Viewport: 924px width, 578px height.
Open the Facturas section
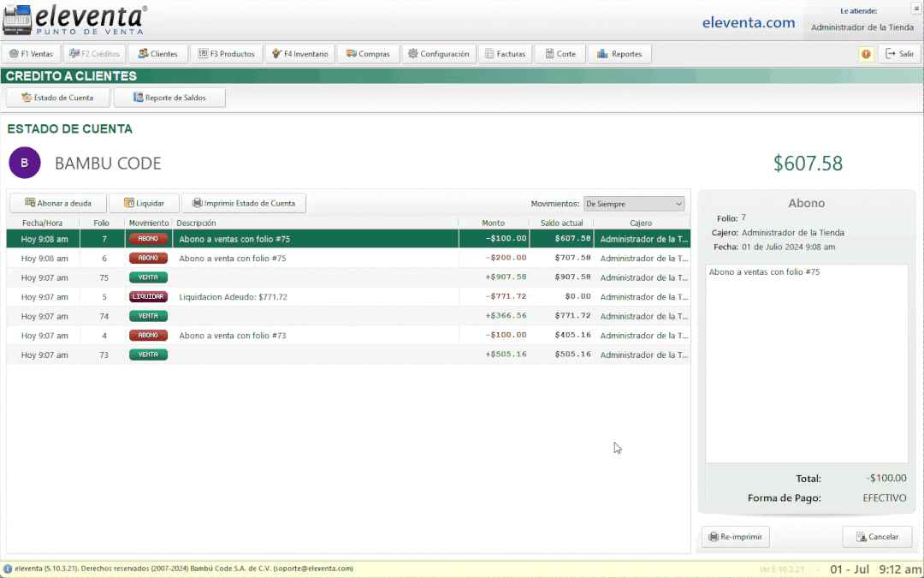(505, 54)
